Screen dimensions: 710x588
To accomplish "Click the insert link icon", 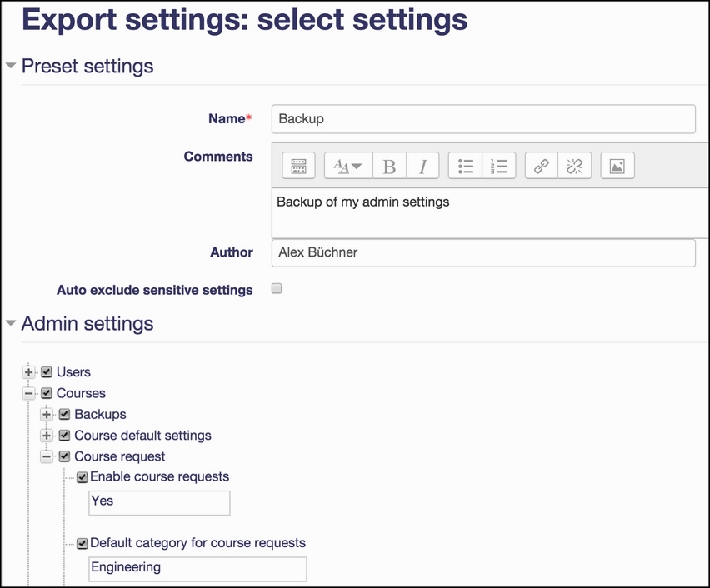I will pyautogui.click(x=542, y=166).
